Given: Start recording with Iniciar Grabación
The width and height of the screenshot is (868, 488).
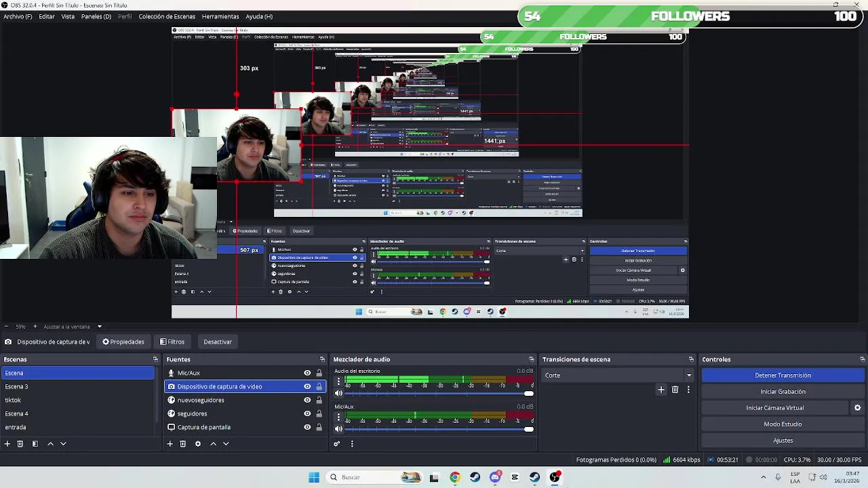Looking at the screenshot, I should (783, 392).
